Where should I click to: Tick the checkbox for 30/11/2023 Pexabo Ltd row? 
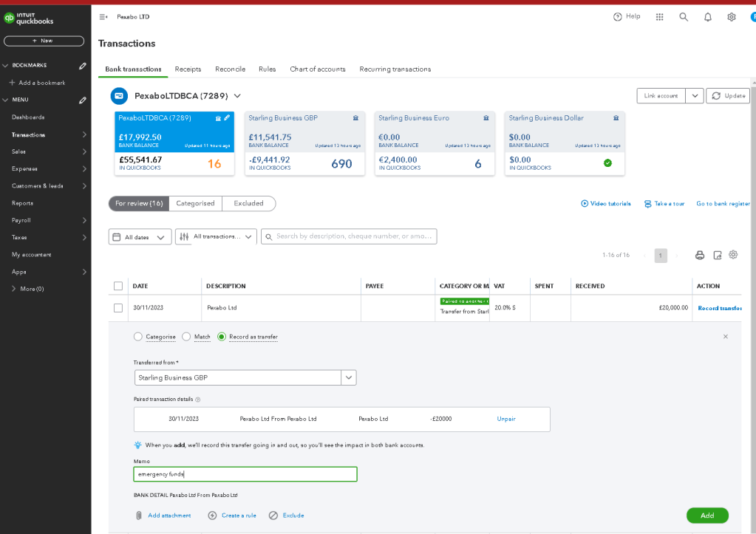[118, 307]
